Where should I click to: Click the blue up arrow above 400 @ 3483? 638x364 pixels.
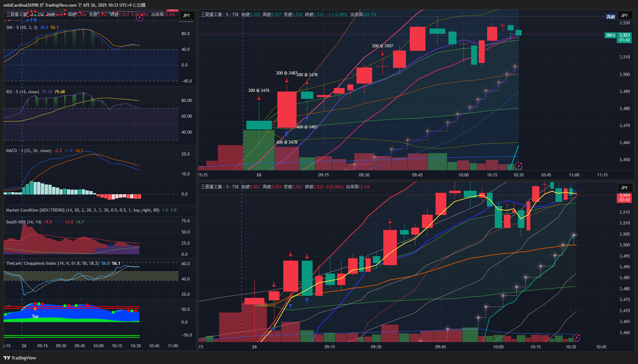[x=307, y=118]
